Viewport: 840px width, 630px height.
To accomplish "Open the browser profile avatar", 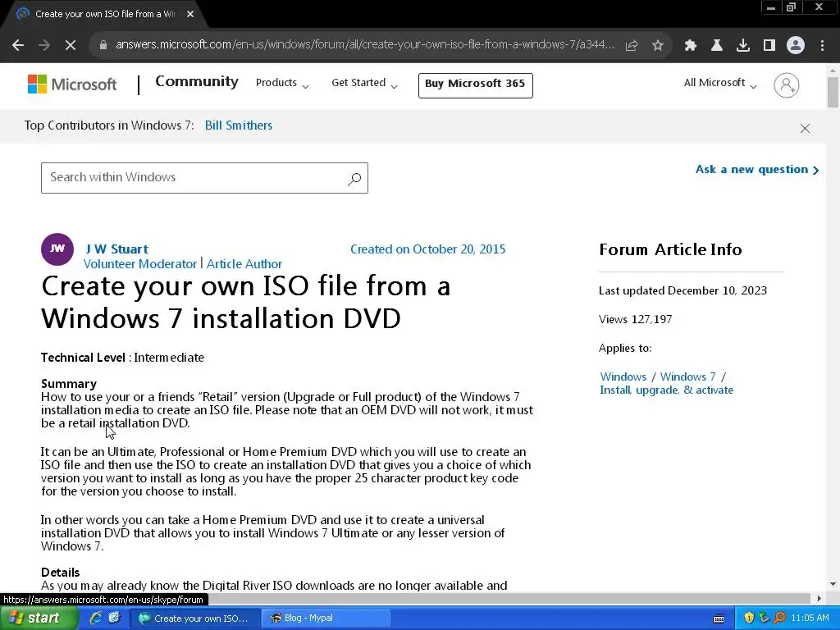I will [x=796, y=46].
